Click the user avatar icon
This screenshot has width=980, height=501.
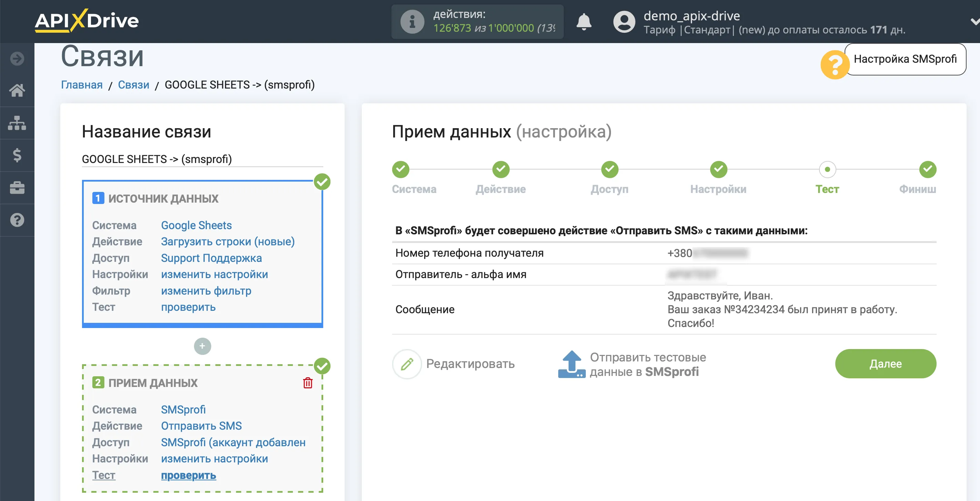coord(624,22)
